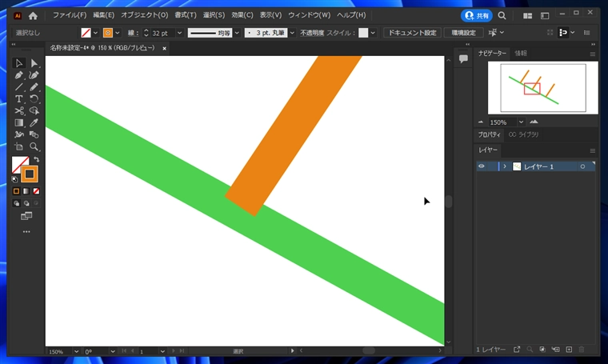This screenshot has width=608, height=364.
Task: Toggle visibility eye of レイヤー 1
Action: 482,166
